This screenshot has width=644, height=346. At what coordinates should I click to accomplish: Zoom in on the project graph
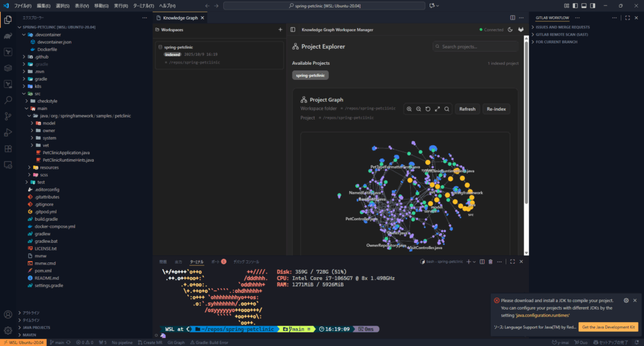tap(409, 109)
